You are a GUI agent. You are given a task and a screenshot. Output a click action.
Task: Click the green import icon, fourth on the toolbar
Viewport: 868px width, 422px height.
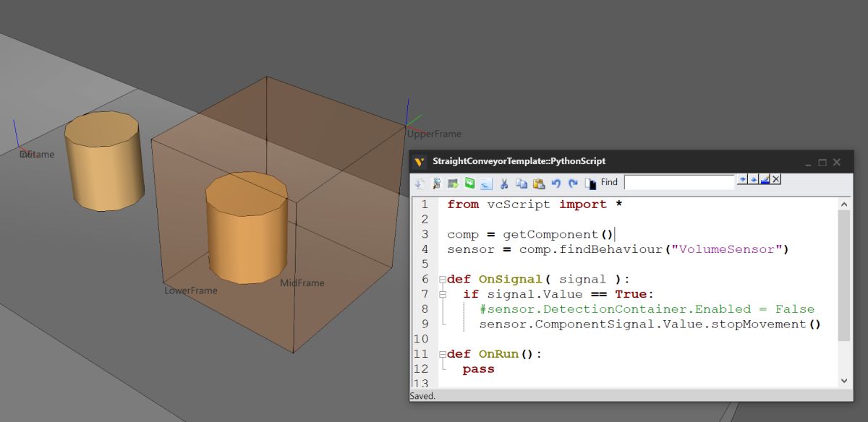click(x=469, y=183)
